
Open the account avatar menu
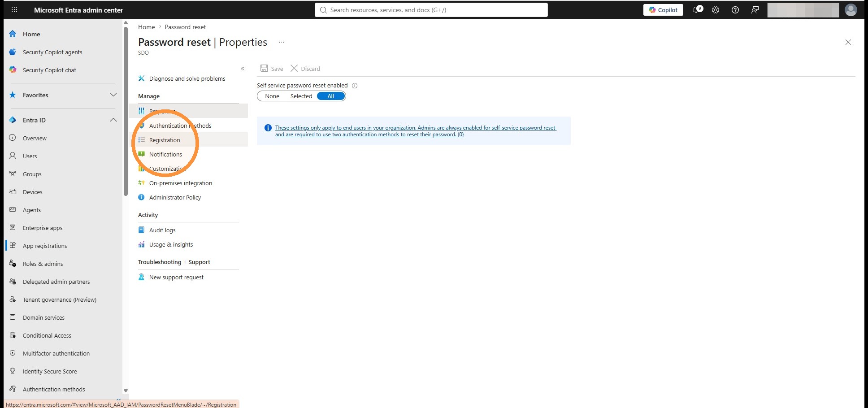pos(851,10)
